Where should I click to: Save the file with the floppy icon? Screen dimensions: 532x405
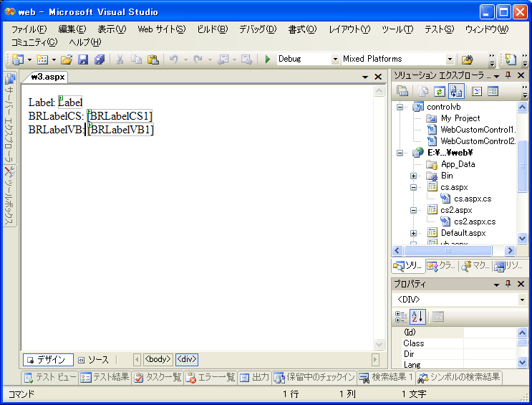(83, 59)
